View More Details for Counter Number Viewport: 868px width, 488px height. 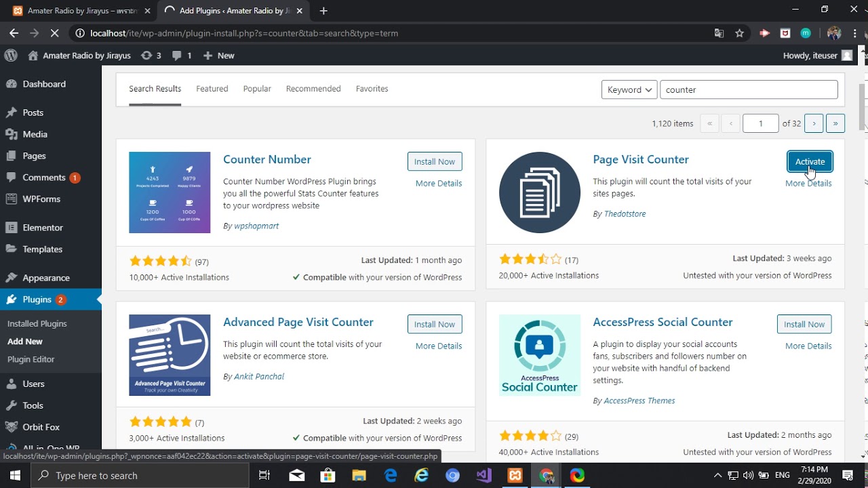[439, 183]
